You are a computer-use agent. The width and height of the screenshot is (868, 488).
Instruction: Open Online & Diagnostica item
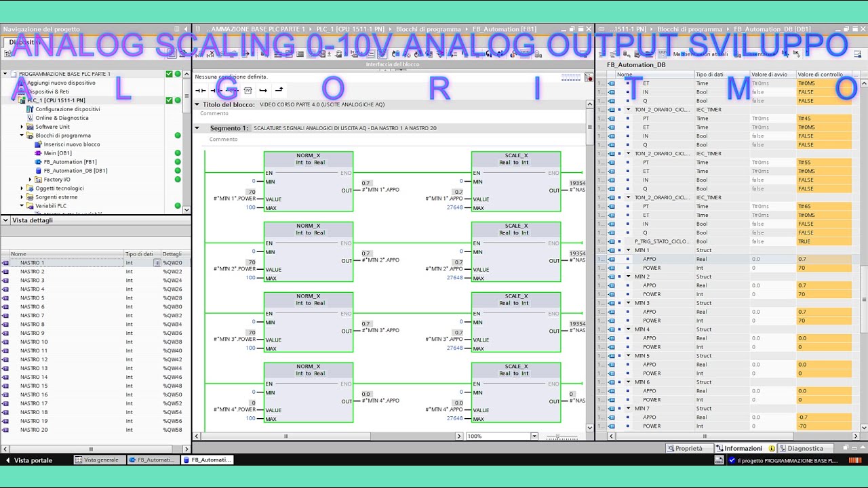coord(62,118)
